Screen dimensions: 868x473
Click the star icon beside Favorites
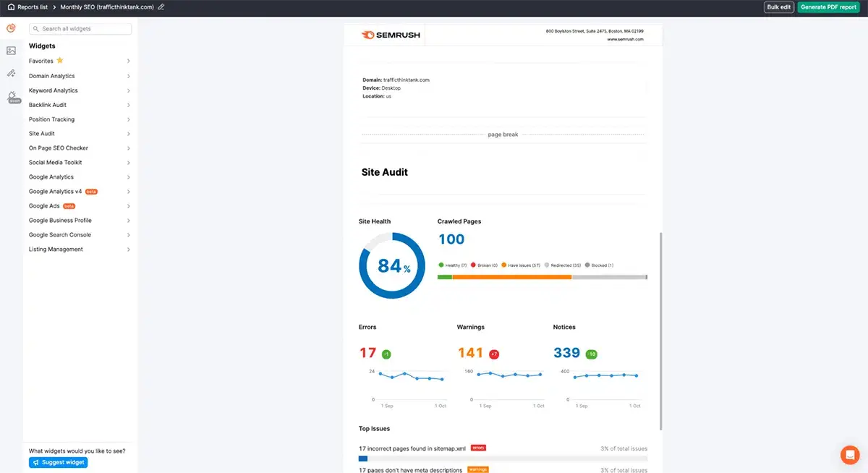[x=60, y=61]
